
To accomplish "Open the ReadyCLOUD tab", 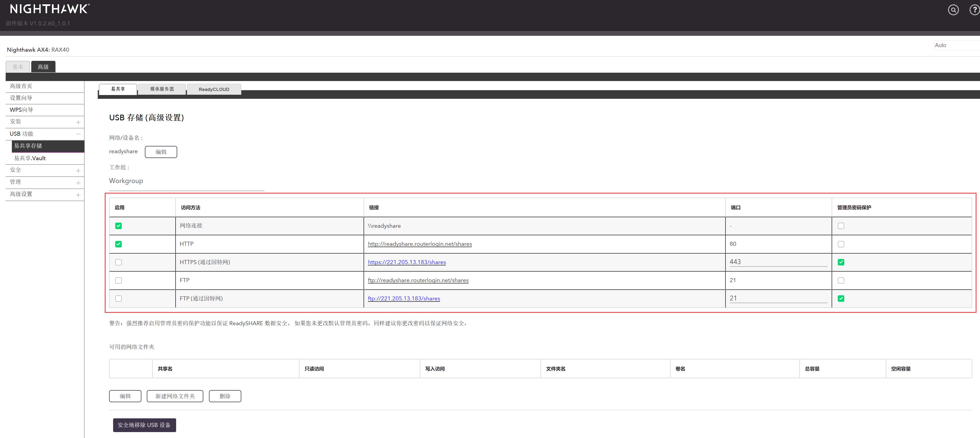I will coord(214,89).
